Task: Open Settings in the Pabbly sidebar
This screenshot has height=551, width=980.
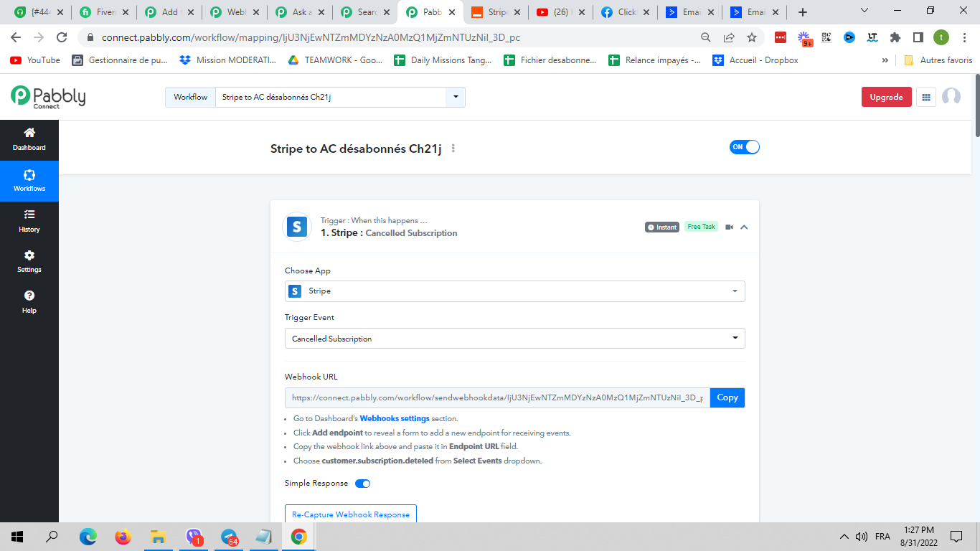Action: (29, 262)
